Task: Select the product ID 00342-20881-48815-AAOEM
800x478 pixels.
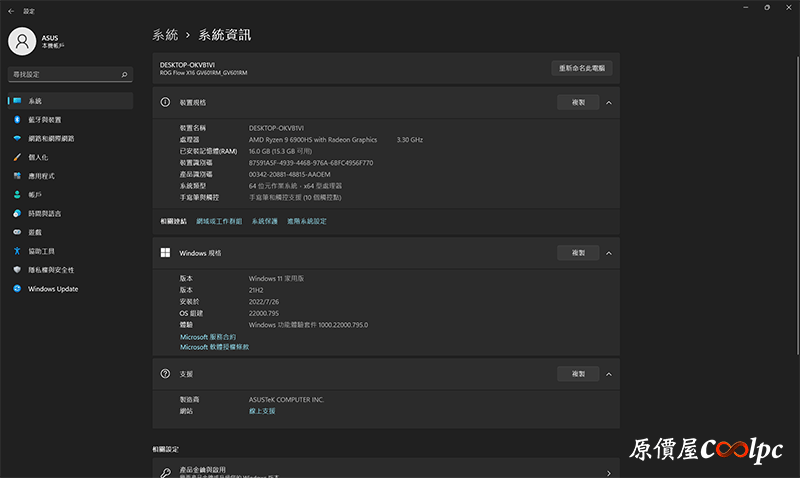Action: coord(289,174)
